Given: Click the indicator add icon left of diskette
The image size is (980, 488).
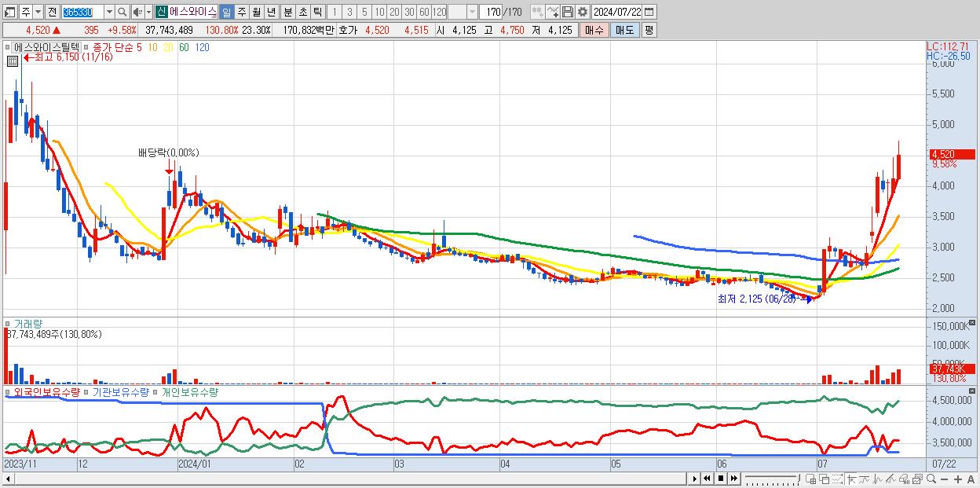Looking at the screenshot, I should click(x=552, y=12).
